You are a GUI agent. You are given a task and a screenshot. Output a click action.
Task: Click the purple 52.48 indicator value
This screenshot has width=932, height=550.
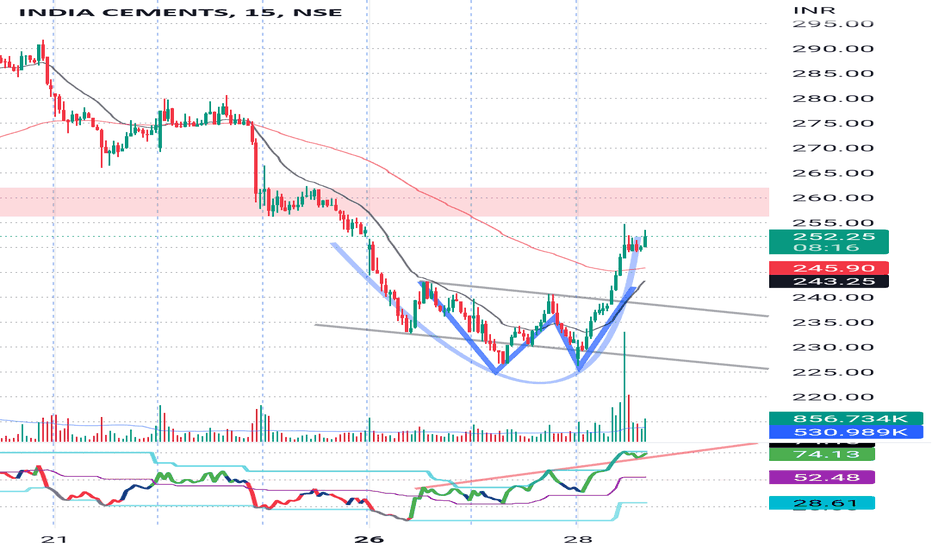821,477
